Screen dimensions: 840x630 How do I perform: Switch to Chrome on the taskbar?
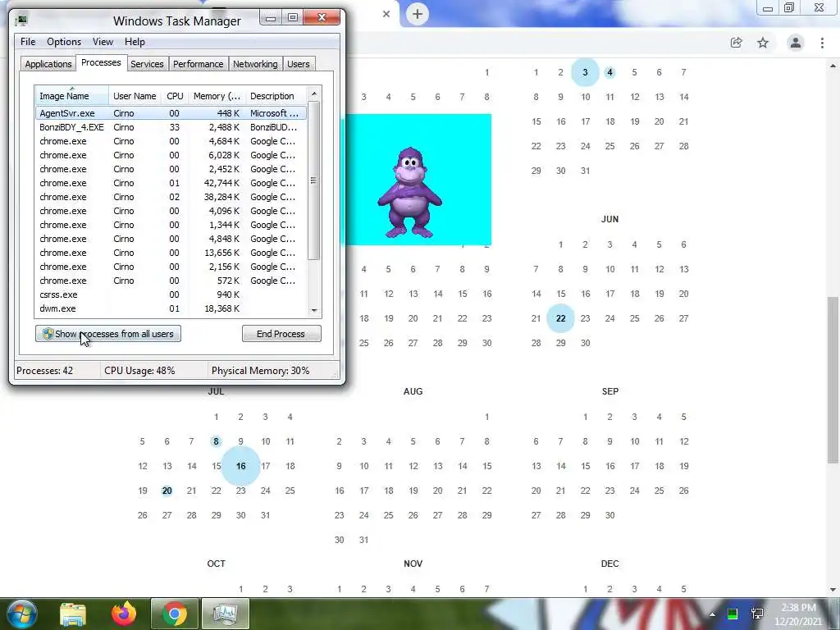point(174,614)
